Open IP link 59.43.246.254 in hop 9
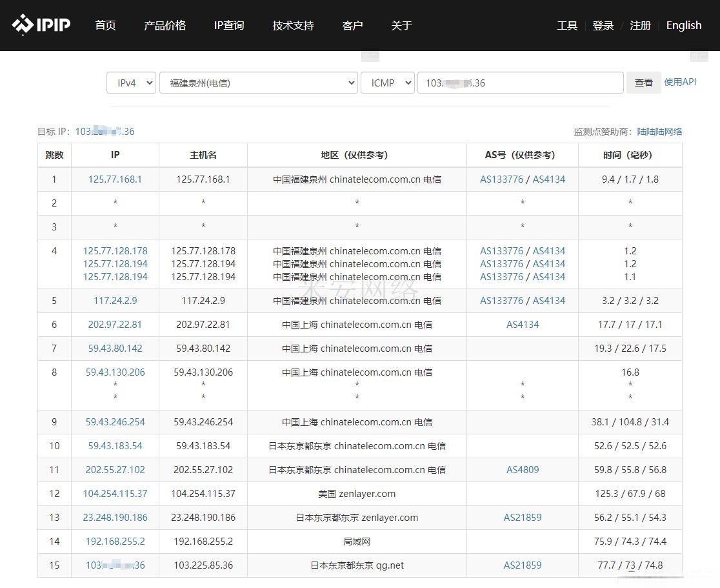Image resolution: width=720 pixels, height=588 pixels. [115, 421]
